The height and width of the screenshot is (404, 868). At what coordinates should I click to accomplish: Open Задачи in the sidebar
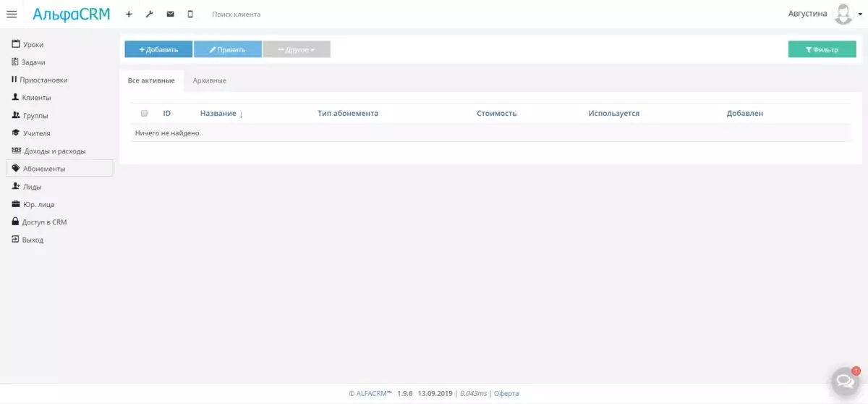click(x=59, y=62)
